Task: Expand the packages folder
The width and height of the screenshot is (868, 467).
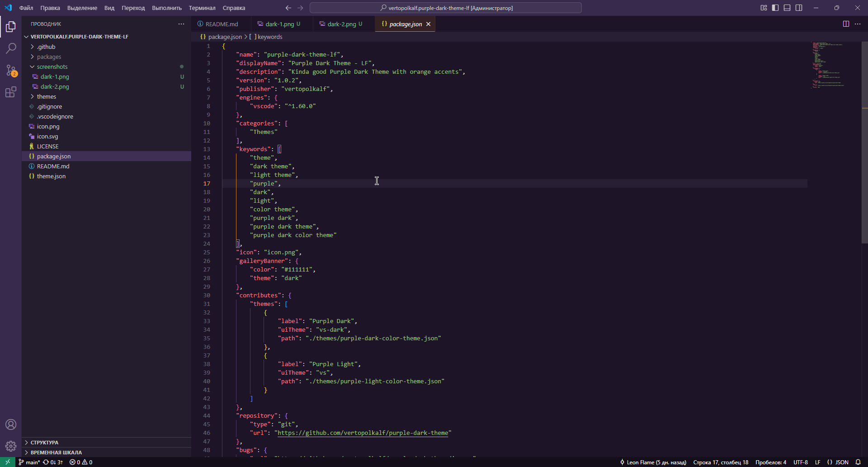Action: coord(107,57)
